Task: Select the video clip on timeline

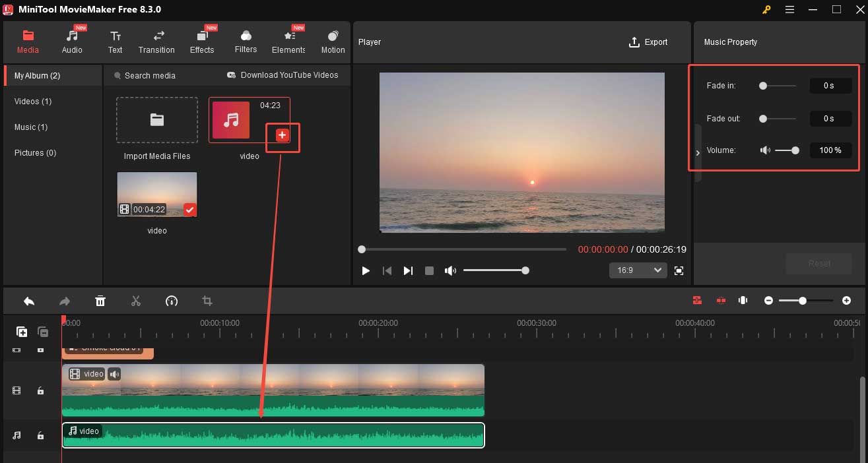Action: tap(273, 390)
